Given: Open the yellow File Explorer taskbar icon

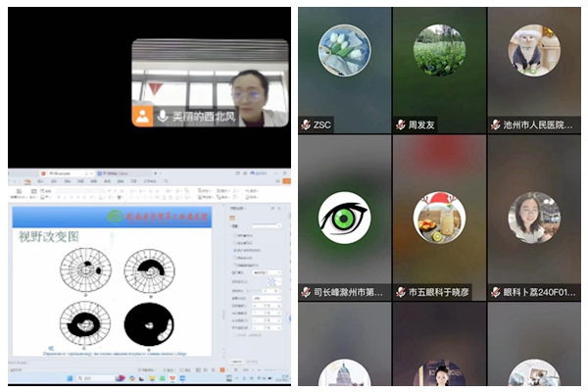Looking at the screenshot, I should (x=152, y=378).
